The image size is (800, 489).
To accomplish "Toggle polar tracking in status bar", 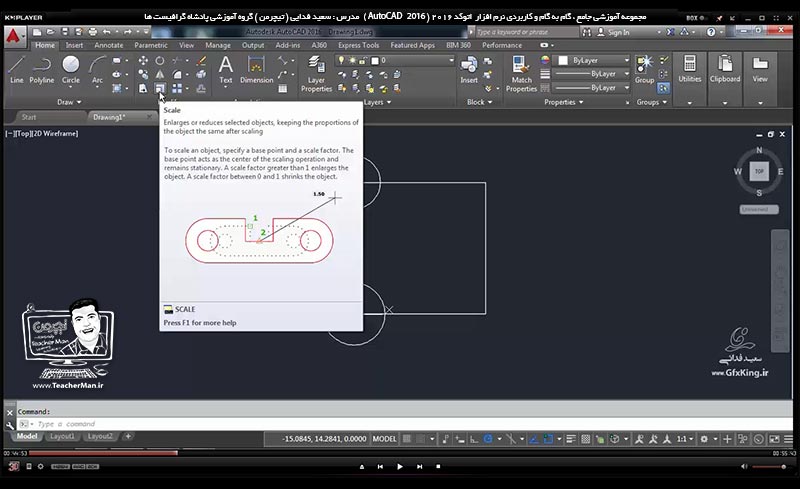I will 488,438.
